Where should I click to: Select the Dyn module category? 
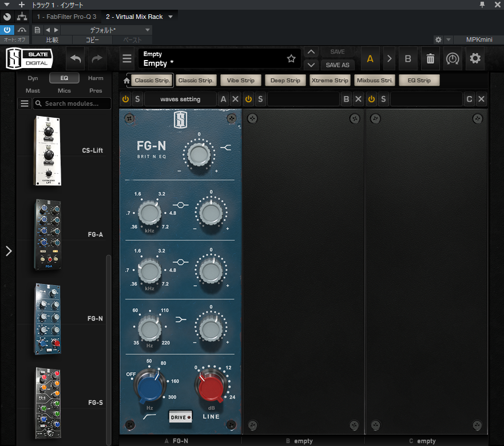pyautogui.click(x=33, y=78)
